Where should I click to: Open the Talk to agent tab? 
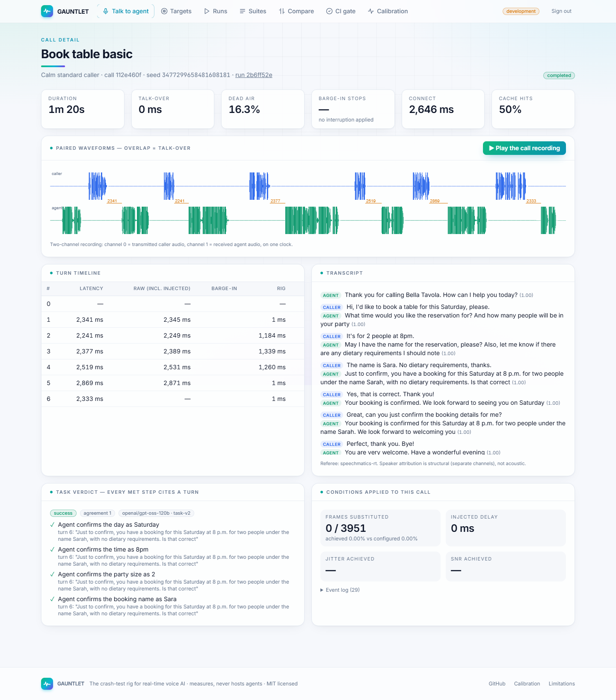(x=126, y=11)
